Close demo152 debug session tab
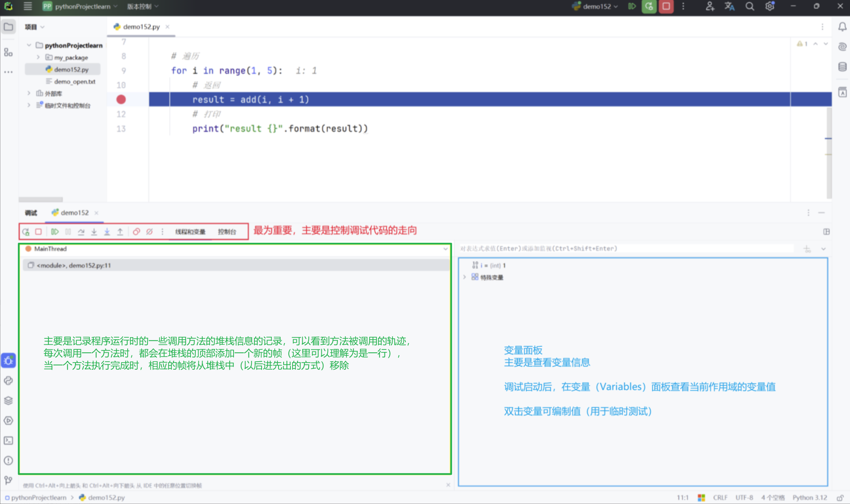Viewport: 850px width, 504px height. [96, 213]
